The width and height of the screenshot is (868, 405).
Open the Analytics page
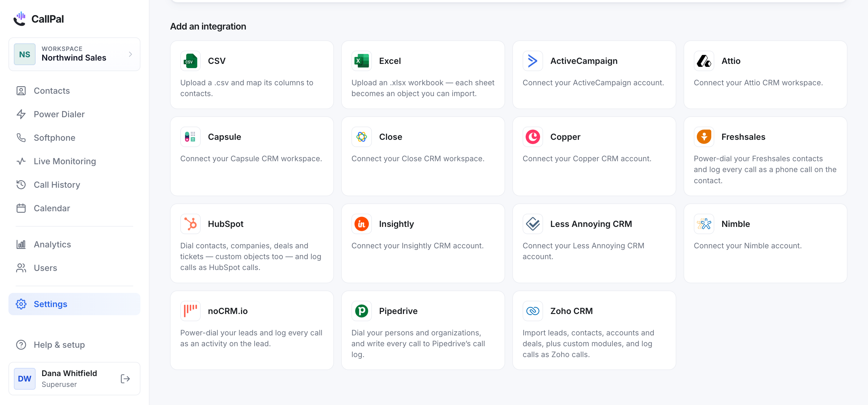(74, 244)
